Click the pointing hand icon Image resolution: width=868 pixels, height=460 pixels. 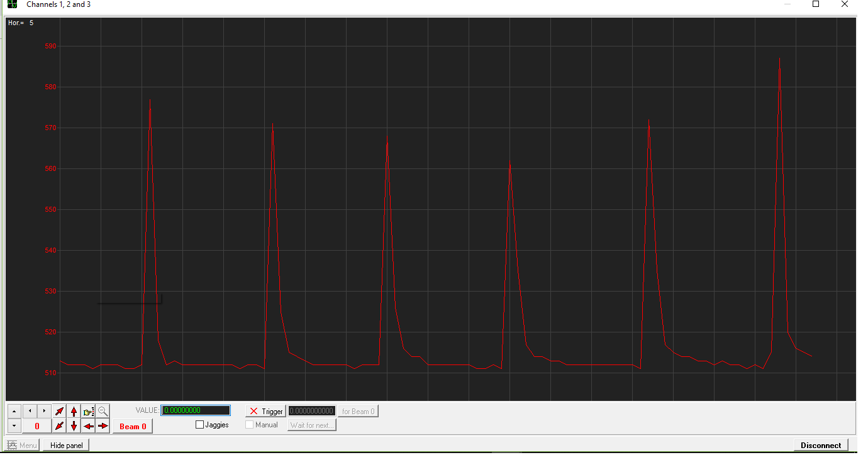pos(89,412)
